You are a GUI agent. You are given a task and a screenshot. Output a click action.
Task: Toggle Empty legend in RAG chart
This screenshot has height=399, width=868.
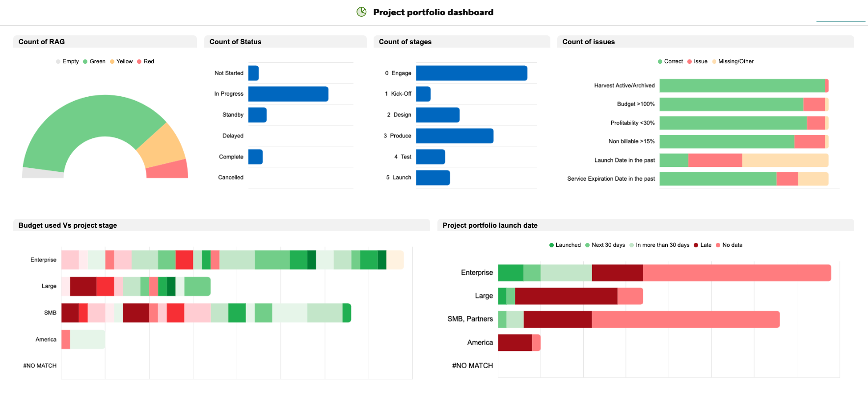pyautogui.click(x=67, y=61)
